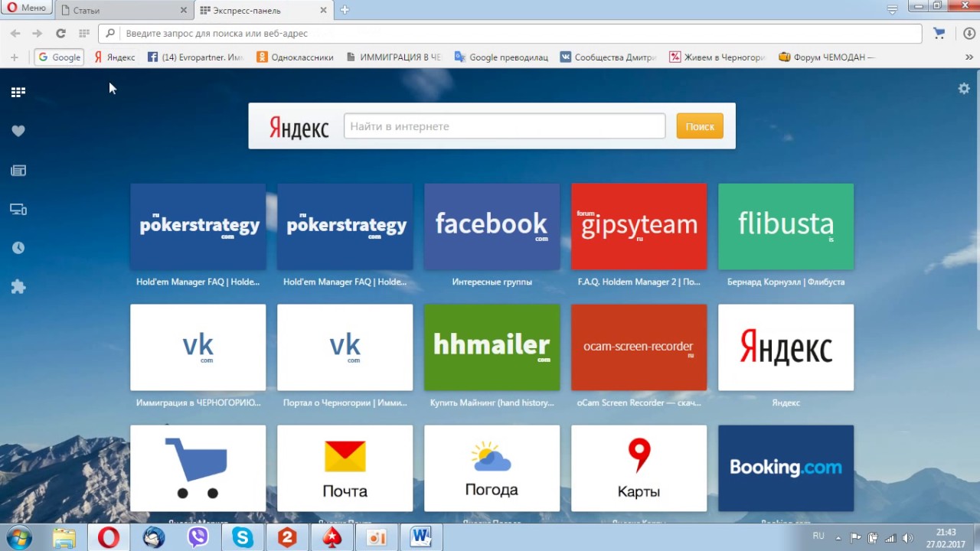
Task: Open first pokerstrategy Speed Dial tile
Action: (x=198, y=227)
